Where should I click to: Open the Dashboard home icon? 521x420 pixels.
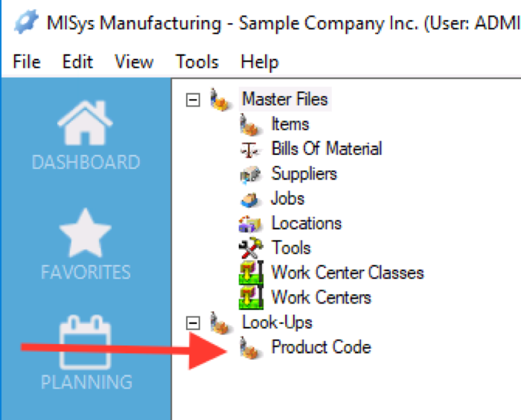85,122
